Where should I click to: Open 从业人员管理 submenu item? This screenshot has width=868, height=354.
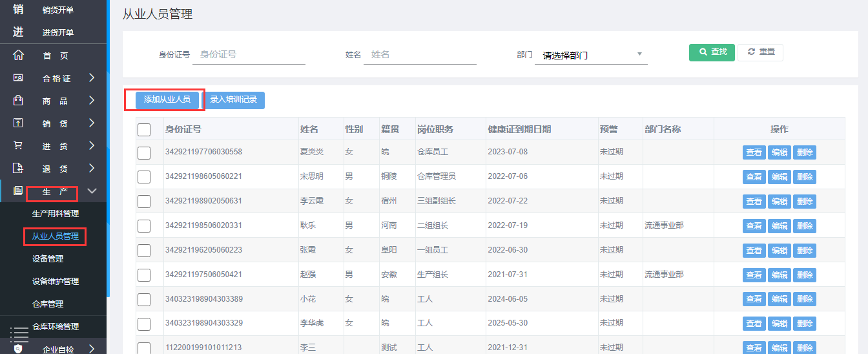56,236
